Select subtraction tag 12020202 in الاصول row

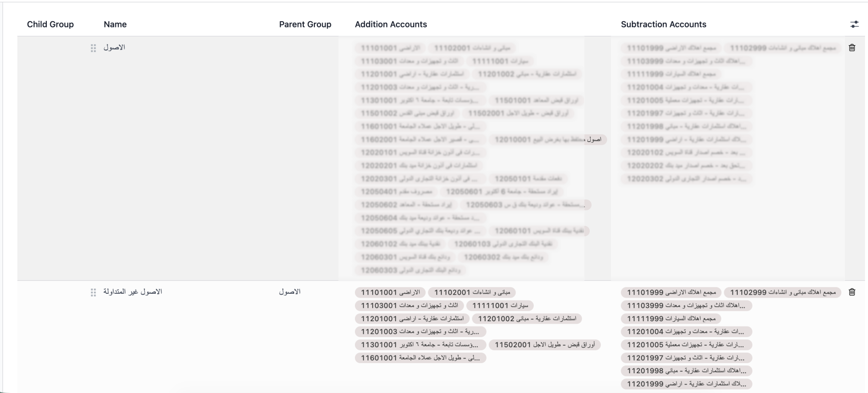coord(687,166)
